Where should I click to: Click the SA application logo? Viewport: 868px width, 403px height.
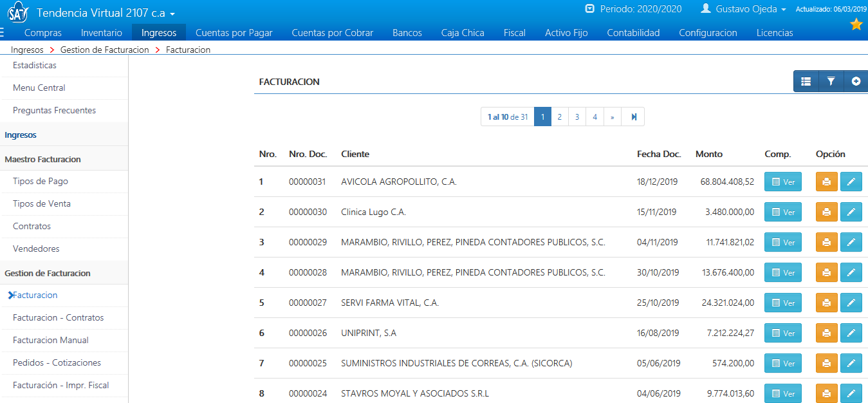coord(18,12)
